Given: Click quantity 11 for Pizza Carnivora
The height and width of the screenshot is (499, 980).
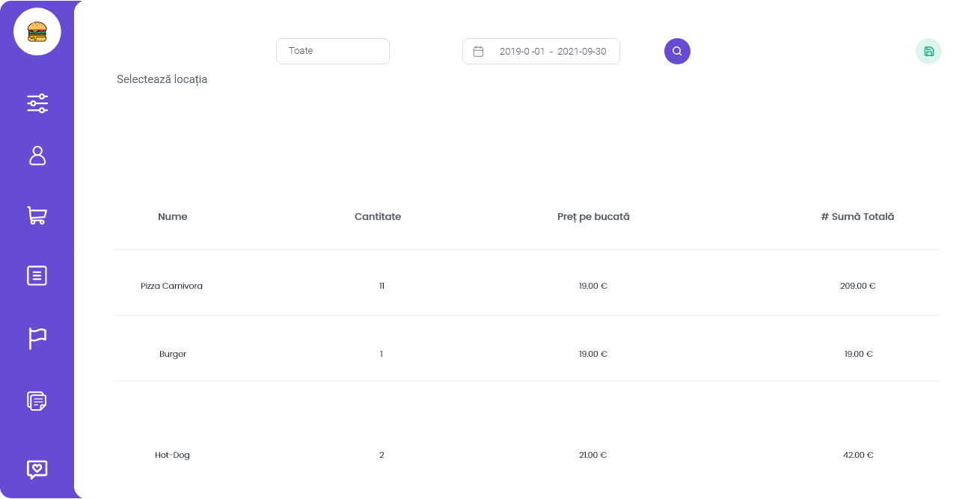Looking at the screenshot, I should click(382, 286).
